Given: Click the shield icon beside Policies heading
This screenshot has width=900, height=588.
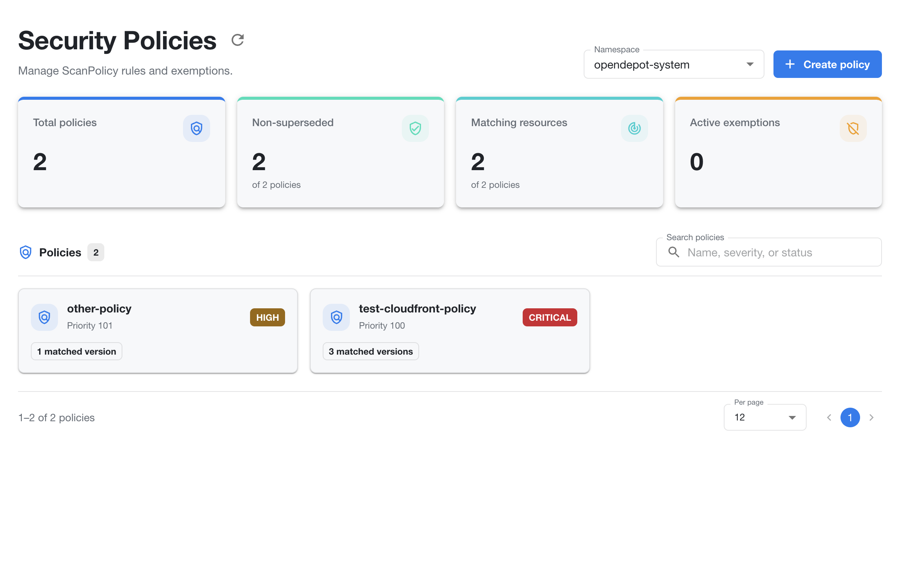Looking at the screenshot, I should click(26, 252).
